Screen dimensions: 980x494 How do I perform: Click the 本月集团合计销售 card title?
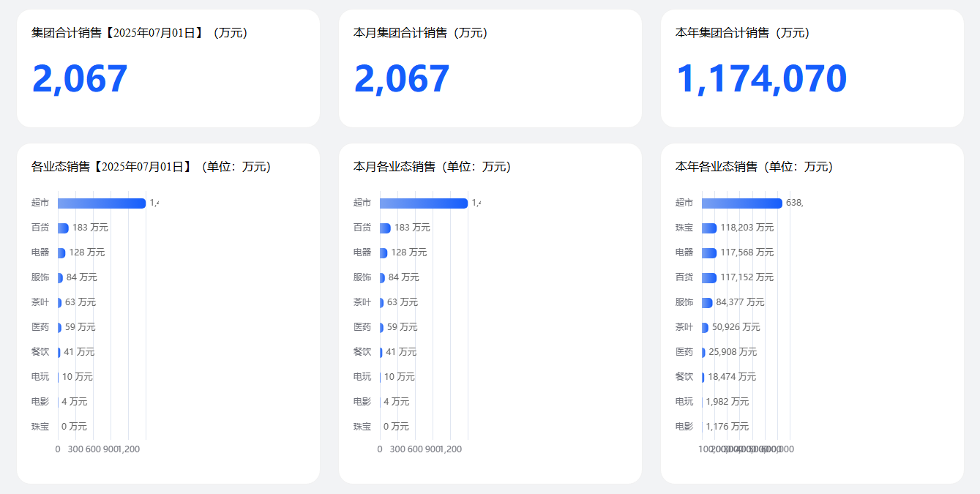pos(420,33)
